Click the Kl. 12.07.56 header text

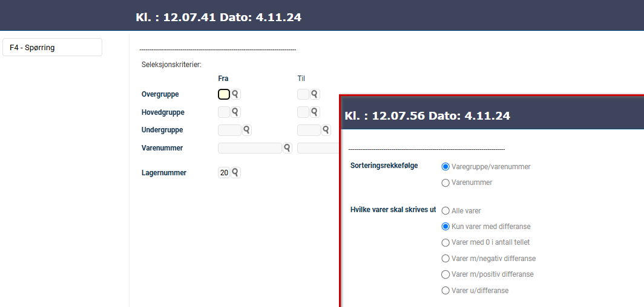(427, 116)
